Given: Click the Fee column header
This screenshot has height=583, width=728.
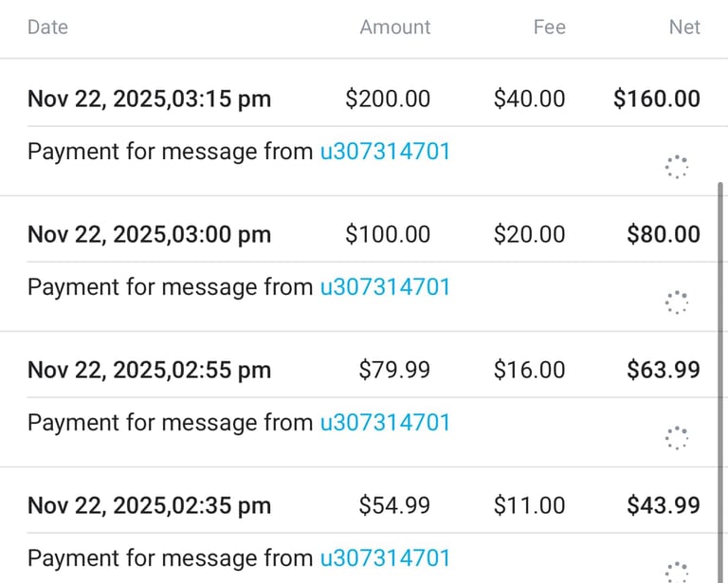Looking at the screenshot, I should 549,27.
